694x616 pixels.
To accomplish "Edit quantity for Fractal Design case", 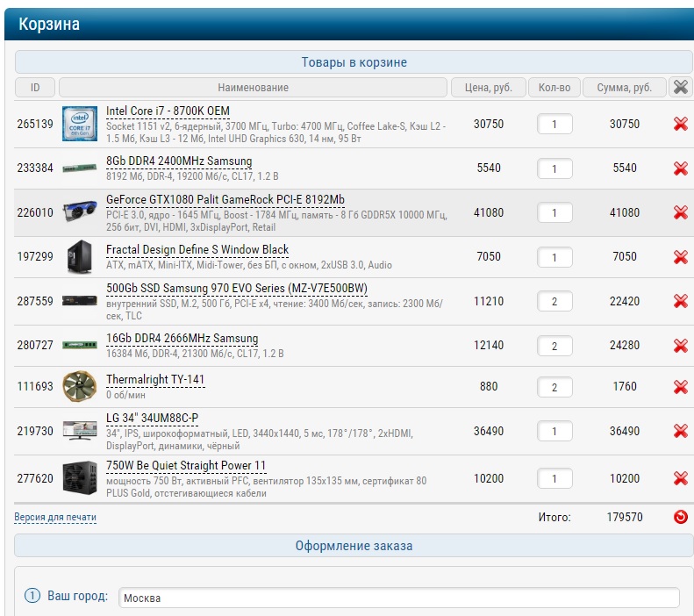I will (554, 256).
